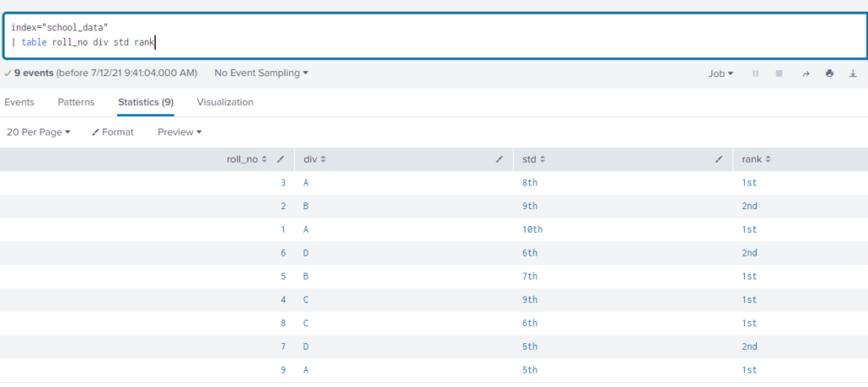Sort table by the rank column header

click(756, 159)
